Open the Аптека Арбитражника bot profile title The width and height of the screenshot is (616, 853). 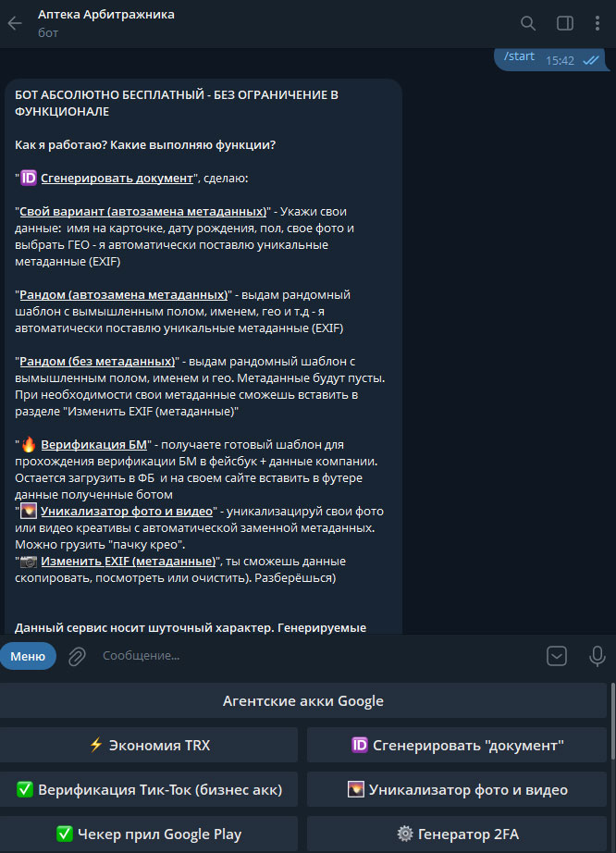click(106, 15)
